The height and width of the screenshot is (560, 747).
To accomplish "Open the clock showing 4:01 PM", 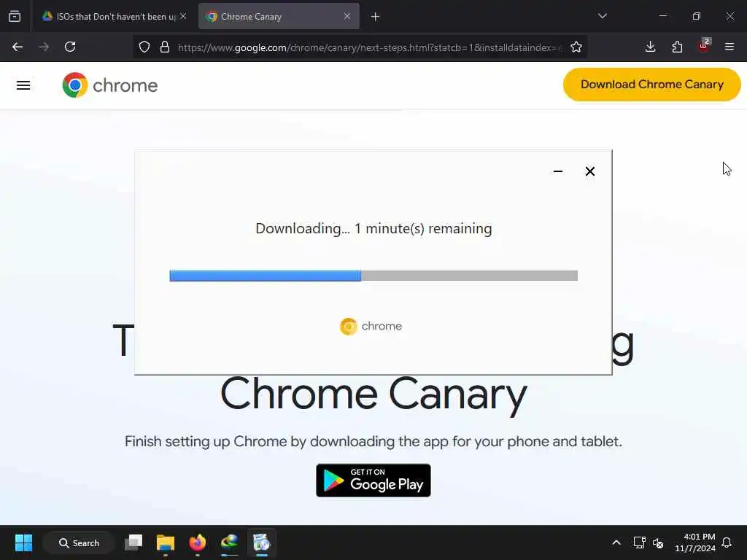I will 695,542.
